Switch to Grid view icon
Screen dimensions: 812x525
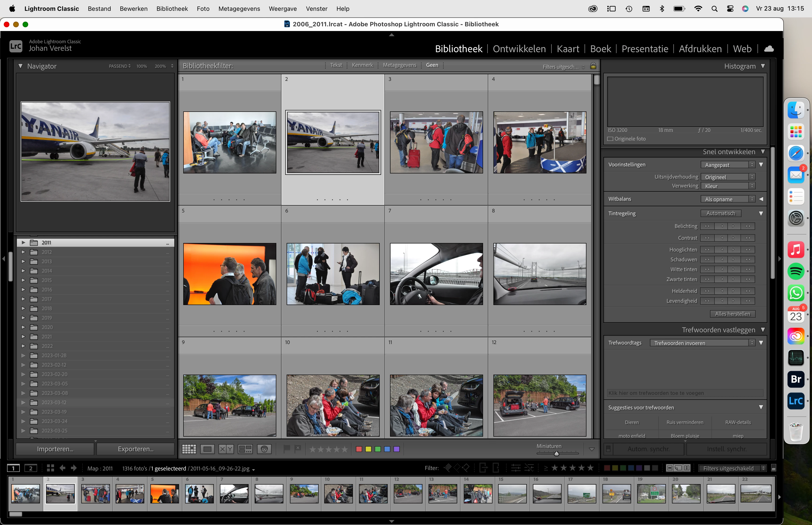click(189, 449)
